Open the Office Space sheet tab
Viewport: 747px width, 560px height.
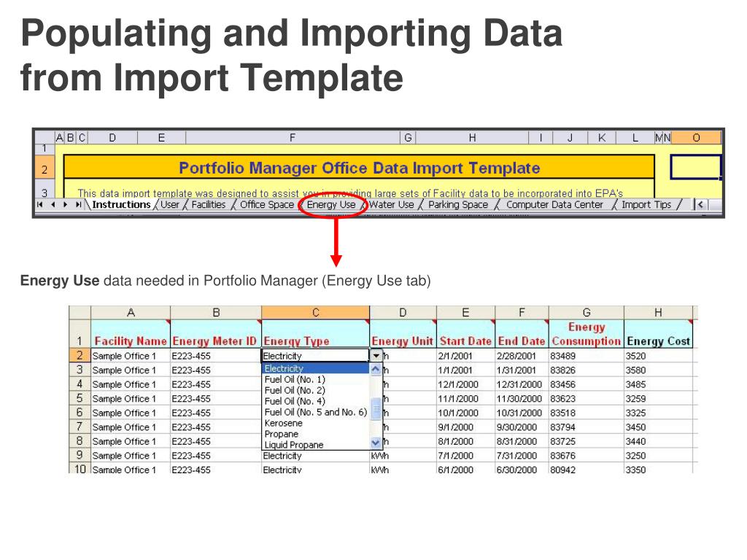pyautogui.click(x=267, y=205)
